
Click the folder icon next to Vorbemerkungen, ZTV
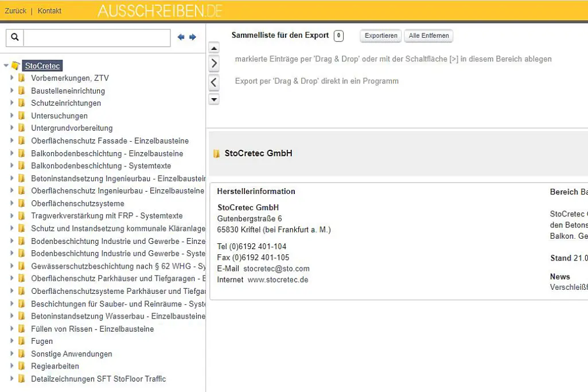point(21,78)
